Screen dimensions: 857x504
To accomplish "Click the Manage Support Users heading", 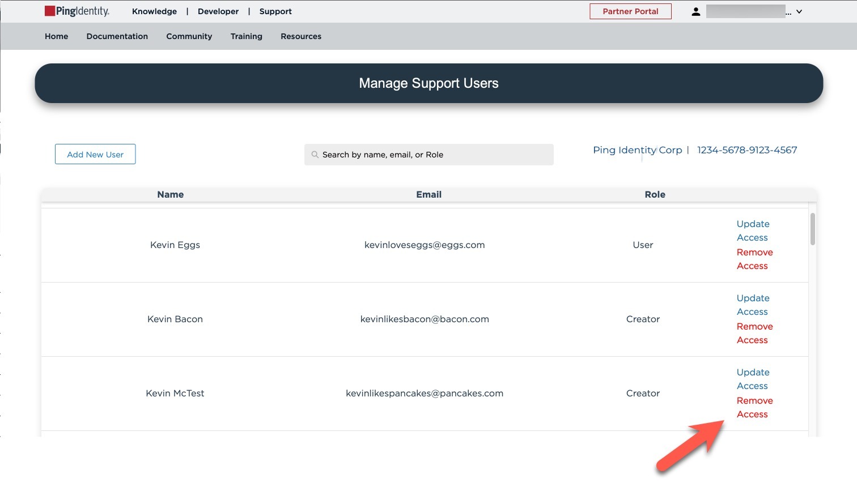I will point(428,83).
